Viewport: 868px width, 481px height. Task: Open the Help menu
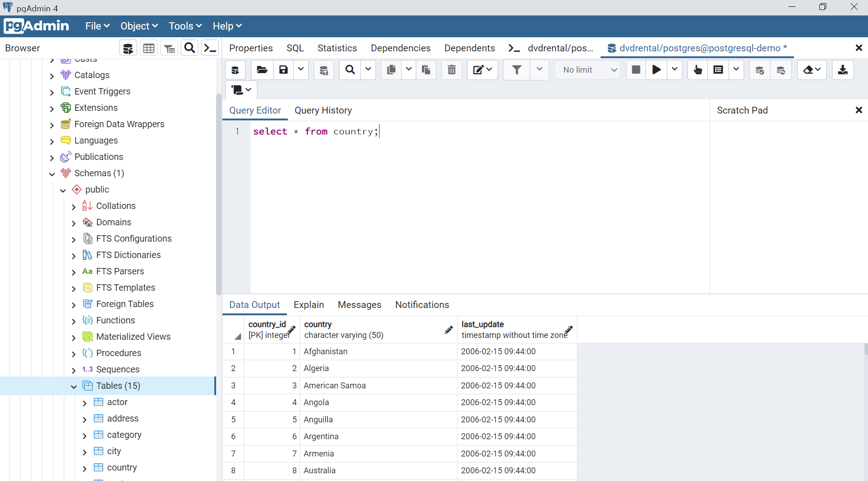coord(227,26)
